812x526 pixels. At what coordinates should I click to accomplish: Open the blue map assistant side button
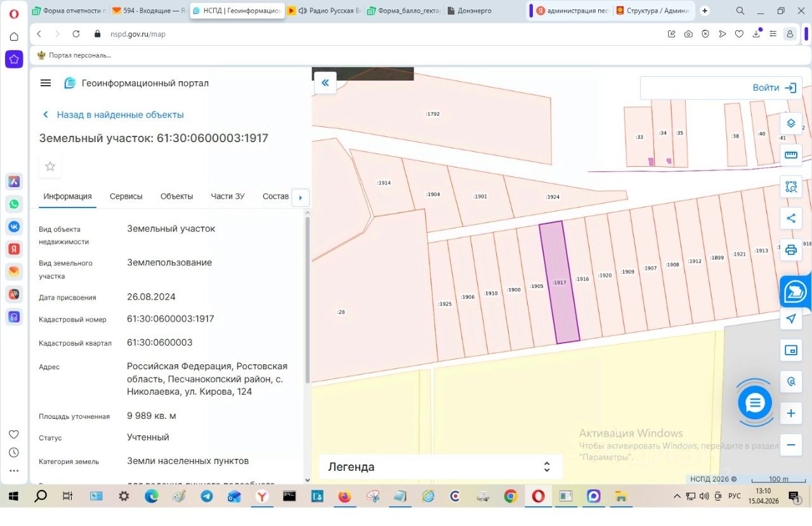(x=796, y=291)
